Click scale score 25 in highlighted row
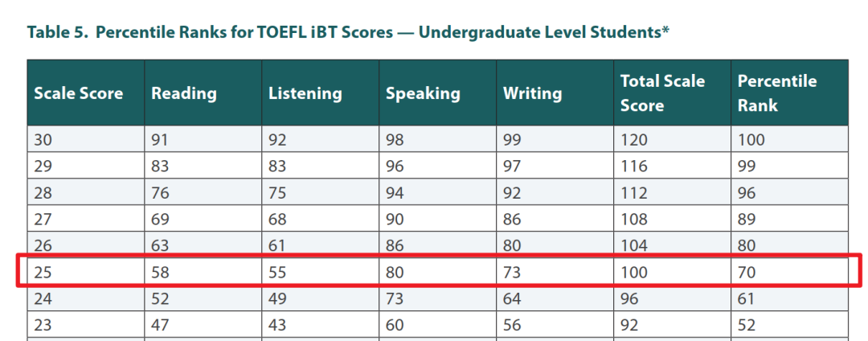 tap(86, 272)
